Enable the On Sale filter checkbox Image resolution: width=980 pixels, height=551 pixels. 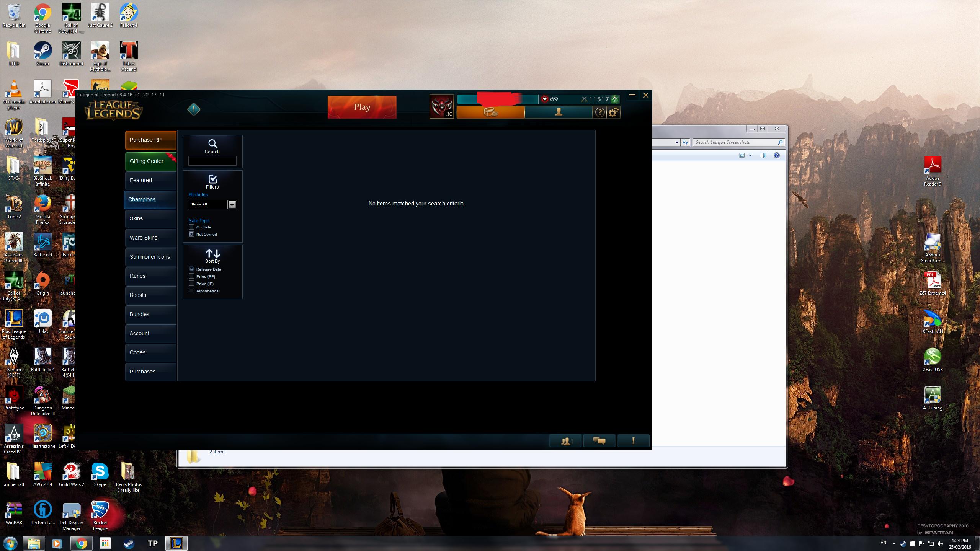click(191, 227)
